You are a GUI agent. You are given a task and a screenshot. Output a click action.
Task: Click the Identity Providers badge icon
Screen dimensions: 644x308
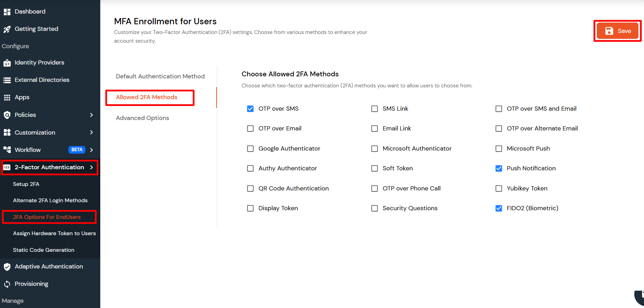(x=7, y=63)
